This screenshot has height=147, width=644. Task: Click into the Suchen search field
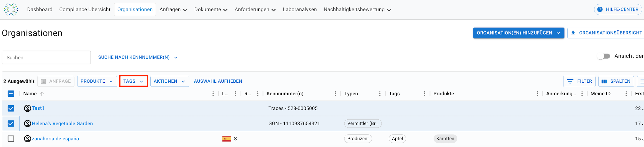pos(46,57)
